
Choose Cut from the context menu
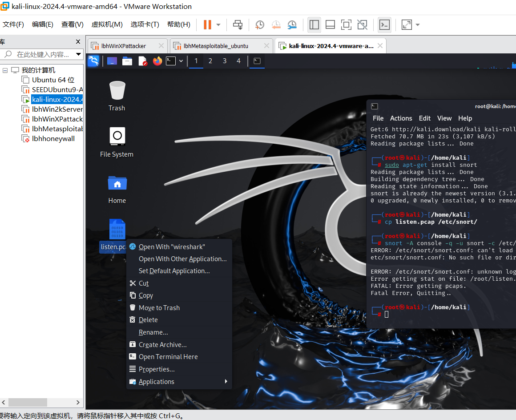point(179,283)
